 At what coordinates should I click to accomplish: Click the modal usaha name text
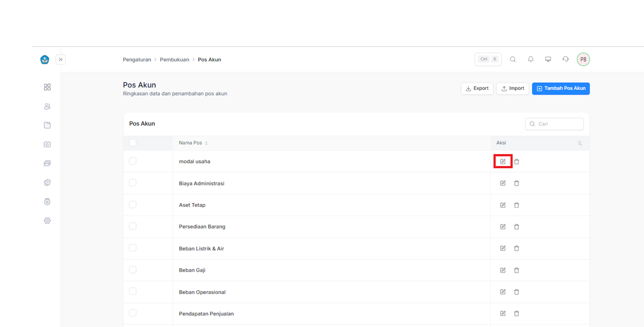point(195,162)
